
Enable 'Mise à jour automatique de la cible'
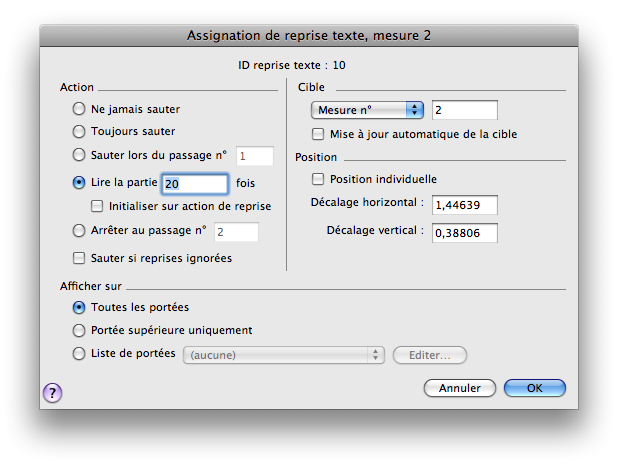(x=319, y=134)
